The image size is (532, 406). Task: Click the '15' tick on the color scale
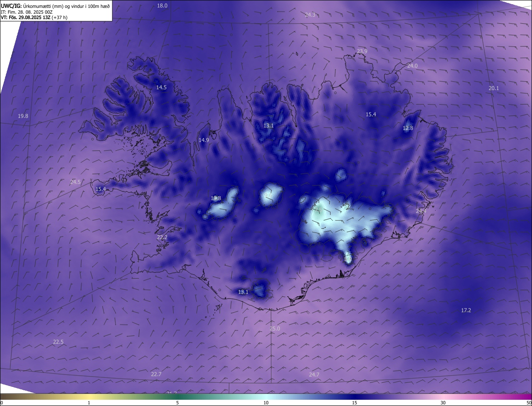355,403
